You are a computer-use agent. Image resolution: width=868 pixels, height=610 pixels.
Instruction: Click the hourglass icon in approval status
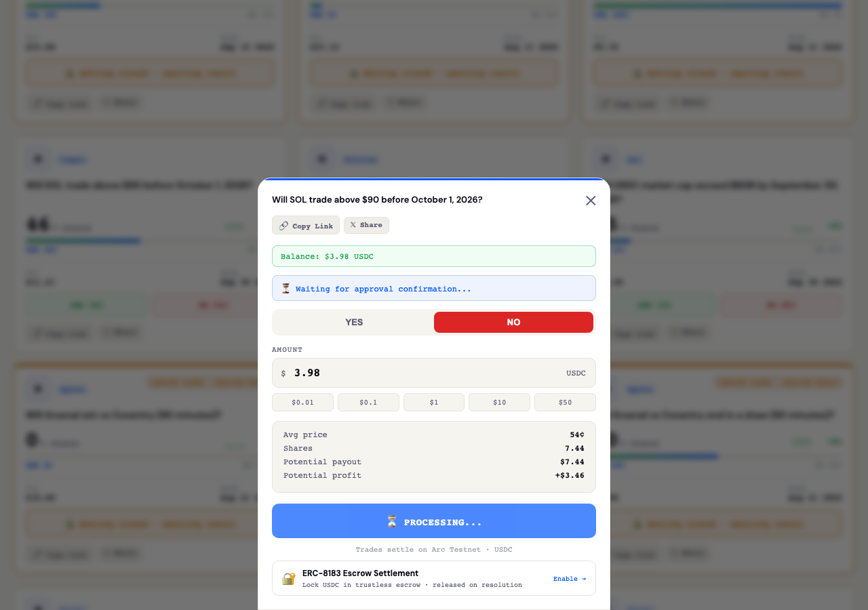(286, 289)
